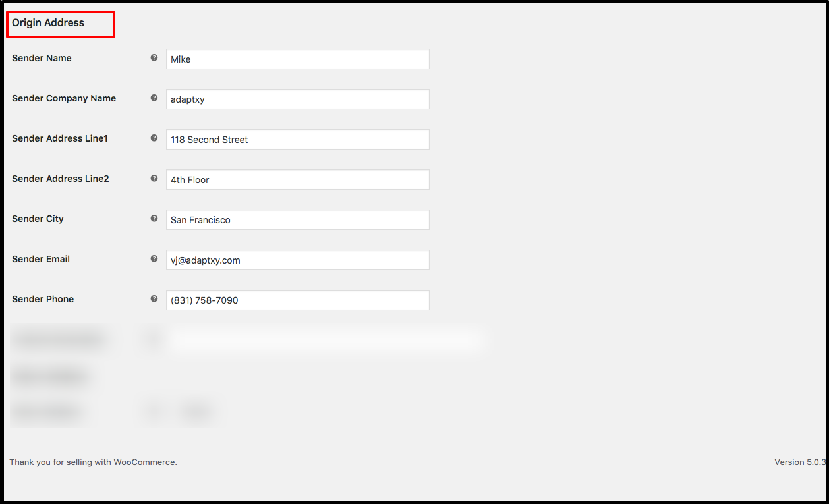829x504 pixels.
Task: Click the Version 5.0.3 footer text
Action: 800,462
